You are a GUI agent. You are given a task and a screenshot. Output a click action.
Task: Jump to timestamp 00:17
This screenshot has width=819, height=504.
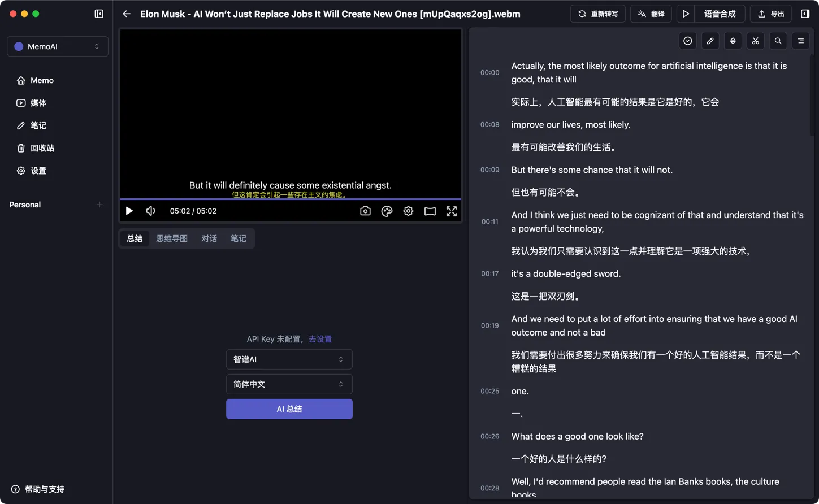click(490, 274)
